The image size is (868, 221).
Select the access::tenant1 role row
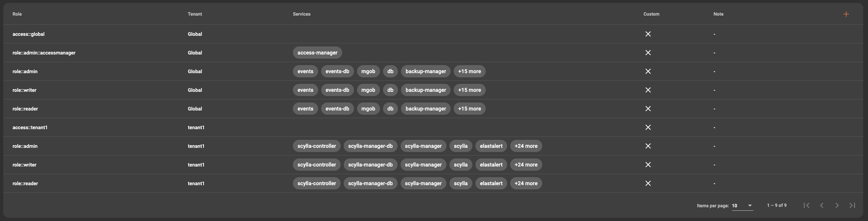point(30,127)
